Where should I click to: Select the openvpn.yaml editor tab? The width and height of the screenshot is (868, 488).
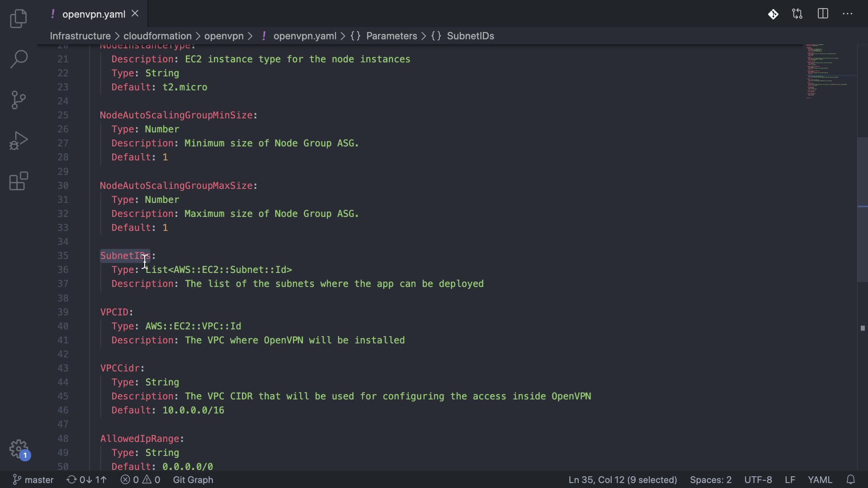94,14
